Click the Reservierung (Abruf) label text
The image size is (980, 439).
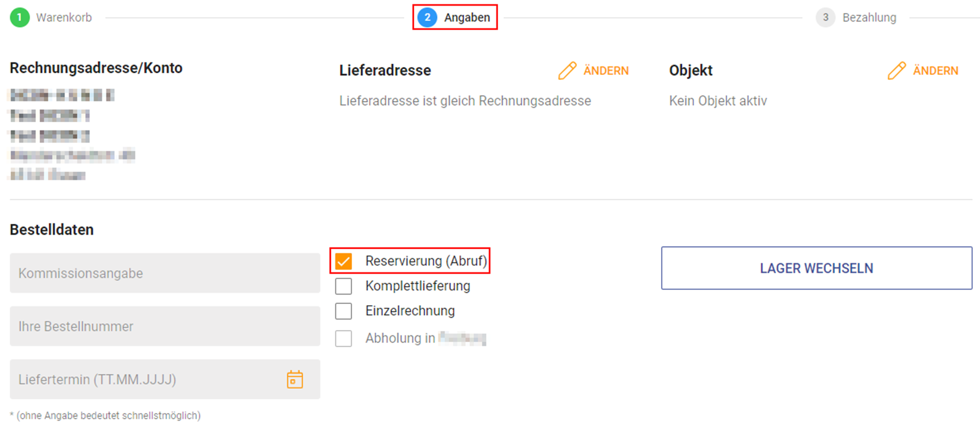click(426, 261)
